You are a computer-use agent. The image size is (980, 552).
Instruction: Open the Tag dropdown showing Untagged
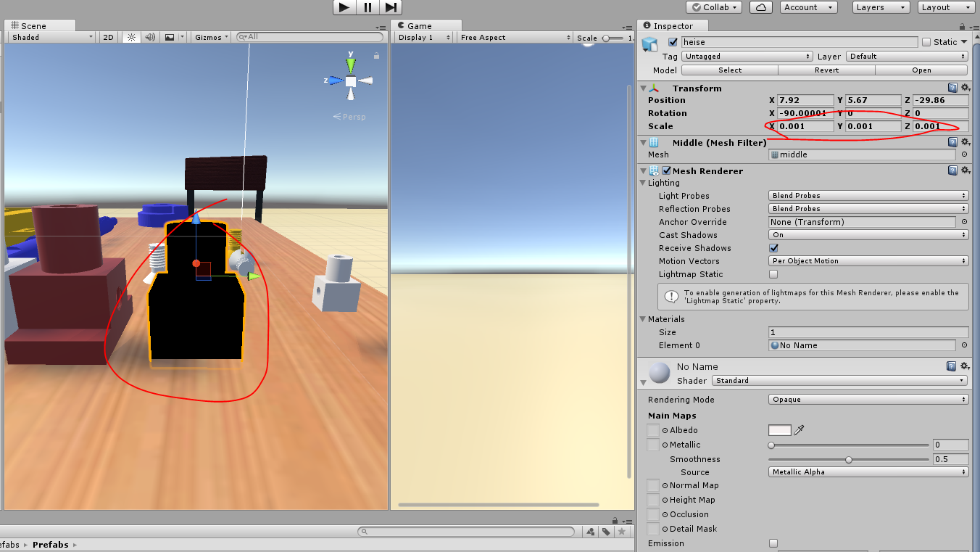[747, 56]
